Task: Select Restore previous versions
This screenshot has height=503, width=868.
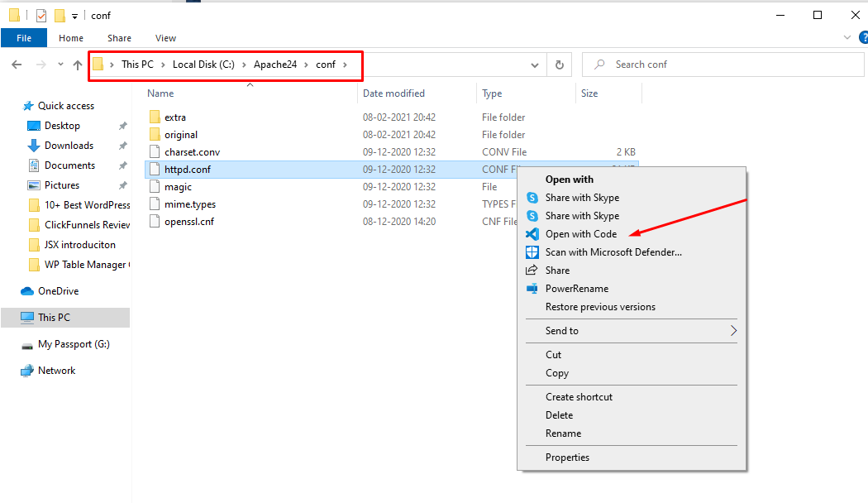Action: 600,307
